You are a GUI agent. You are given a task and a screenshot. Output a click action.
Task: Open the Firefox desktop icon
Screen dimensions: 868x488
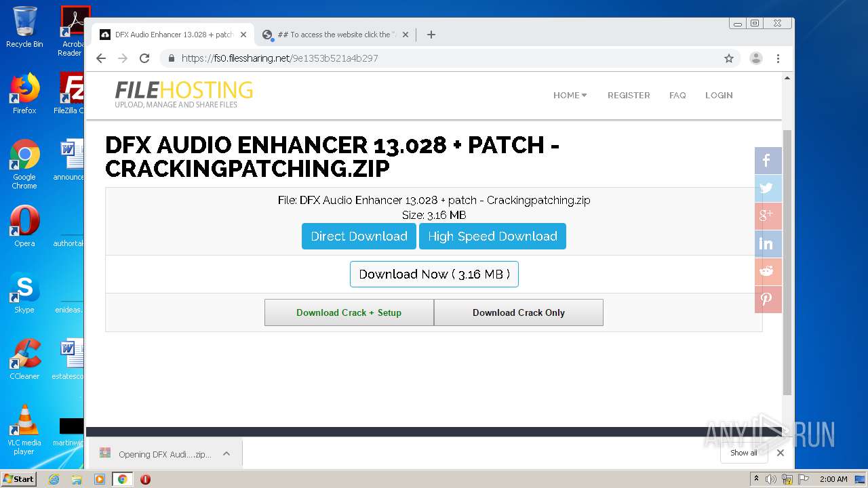click(x=24, y=94)
